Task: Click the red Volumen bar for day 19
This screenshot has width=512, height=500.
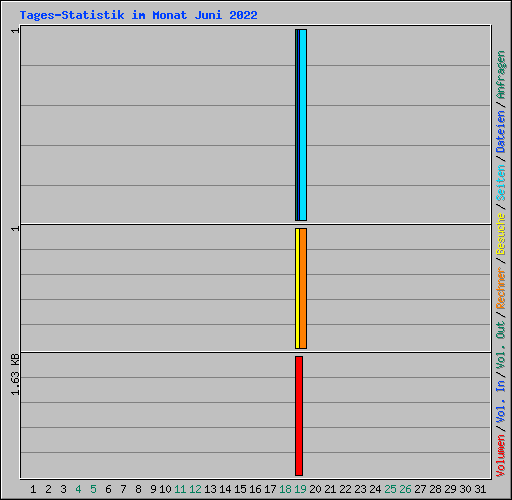Action: pyautogui.click(x=299, y=416)
